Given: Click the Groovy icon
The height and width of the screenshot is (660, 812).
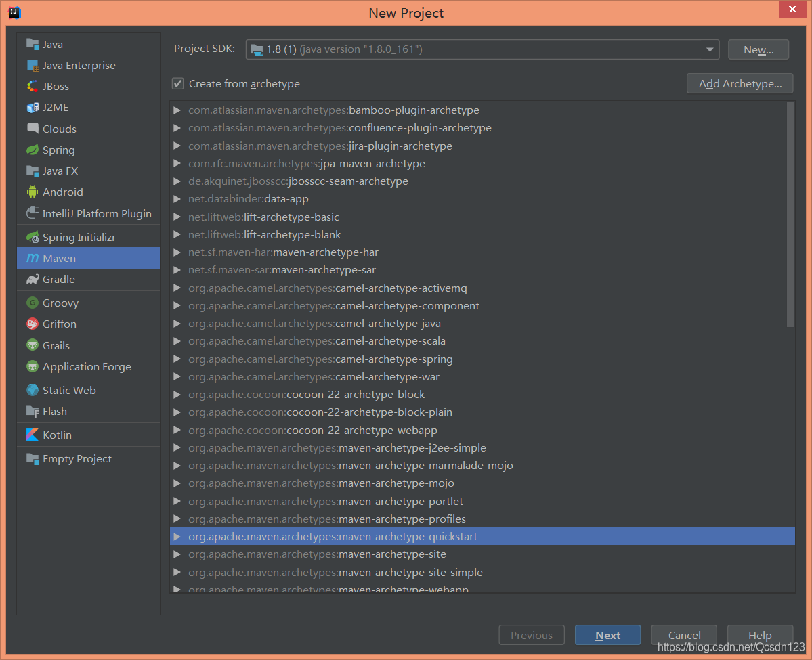Looking at the screenshot, I should click(33, 303).
